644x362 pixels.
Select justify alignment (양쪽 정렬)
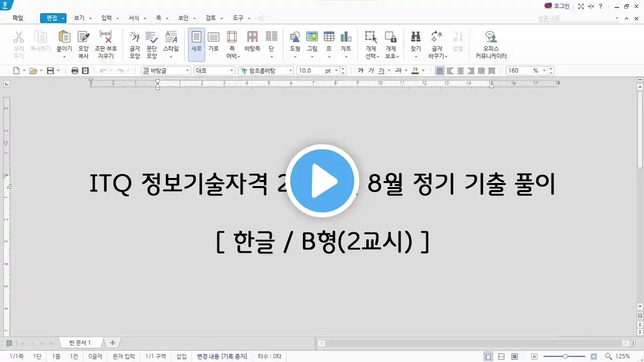point(440,71)
